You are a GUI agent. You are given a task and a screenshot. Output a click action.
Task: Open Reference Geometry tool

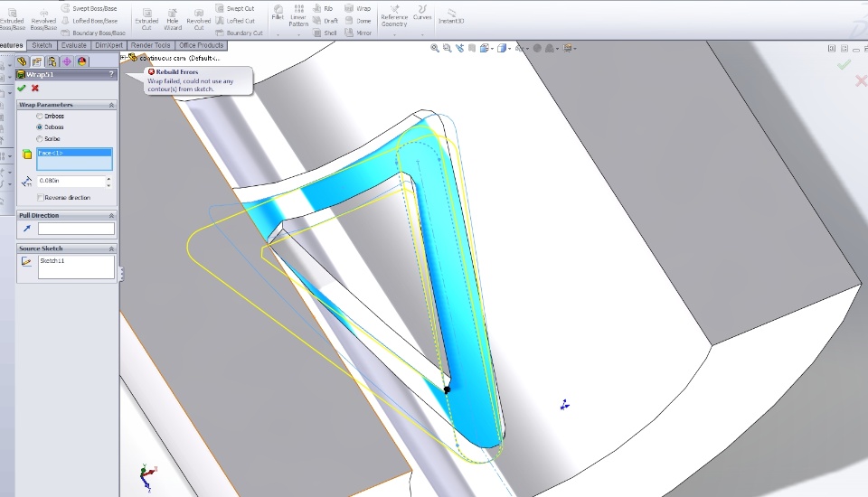(x=394, y=15)
